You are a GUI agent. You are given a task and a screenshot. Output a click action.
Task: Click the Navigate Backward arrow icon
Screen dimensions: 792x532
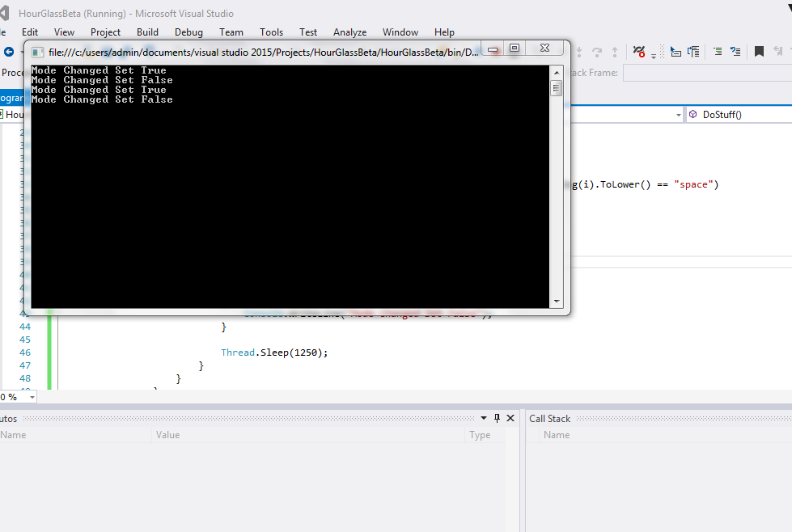coord(9,52)
